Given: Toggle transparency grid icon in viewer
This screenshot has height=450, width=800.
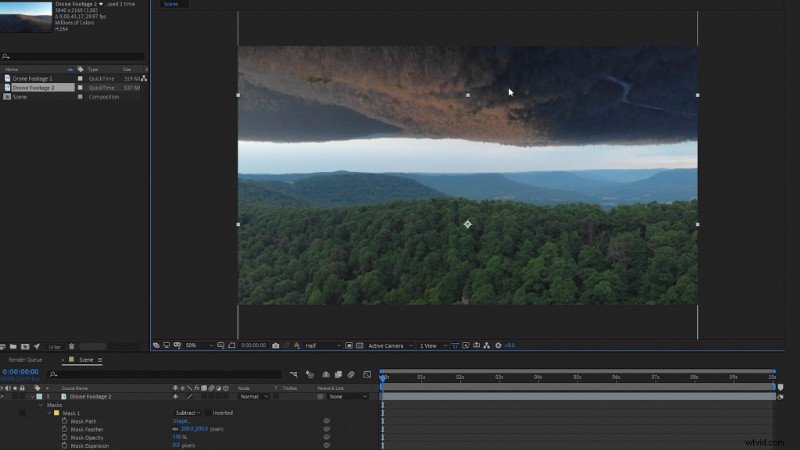Looking at the screenshot, I should (x=359, y=345).
